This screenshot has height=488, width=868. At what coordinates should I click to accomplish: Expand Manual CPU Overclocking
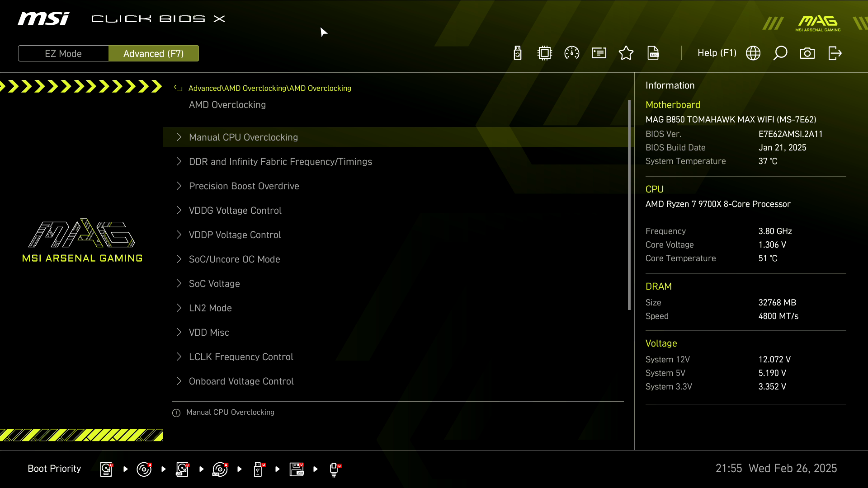point(243,137)
